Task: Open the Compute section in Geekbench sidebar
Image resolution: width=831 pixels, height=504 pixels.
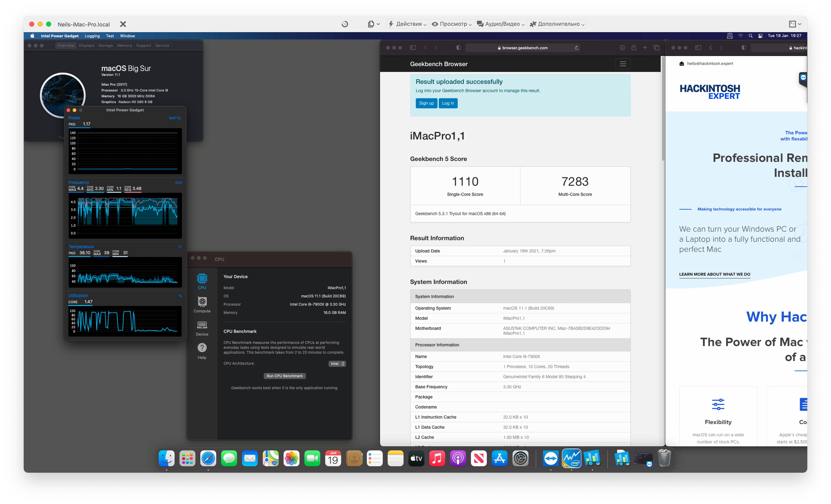Action: click(x=202, y=304)
